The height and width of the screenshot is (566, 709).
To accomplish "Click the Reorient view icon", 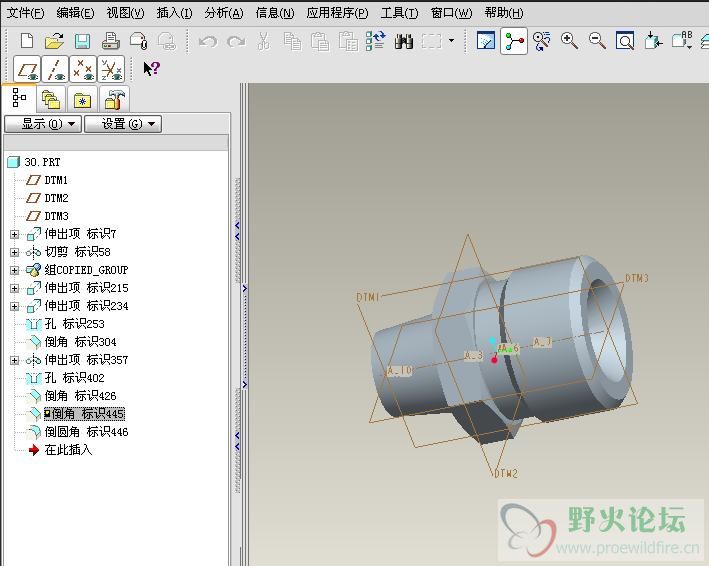I will [653, 41].
